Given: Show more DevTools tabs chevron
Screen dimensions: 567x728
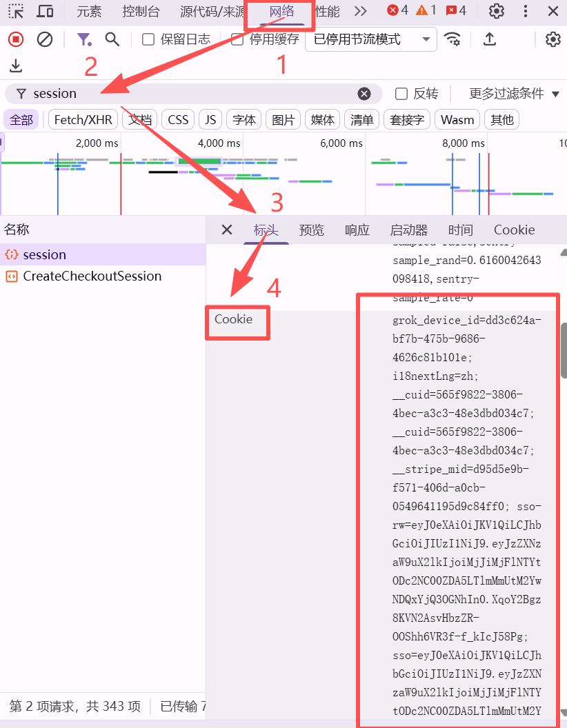Looking at the screenshot, I should pos(360,10).
